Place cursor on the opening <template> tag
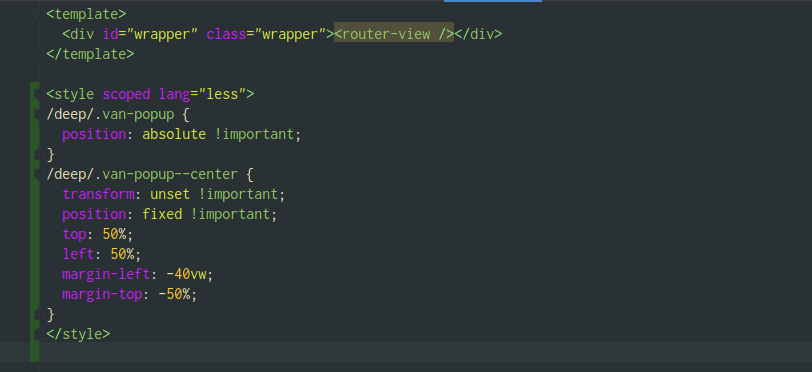Viewport: 812px width, 372px height. coord(86,14)
